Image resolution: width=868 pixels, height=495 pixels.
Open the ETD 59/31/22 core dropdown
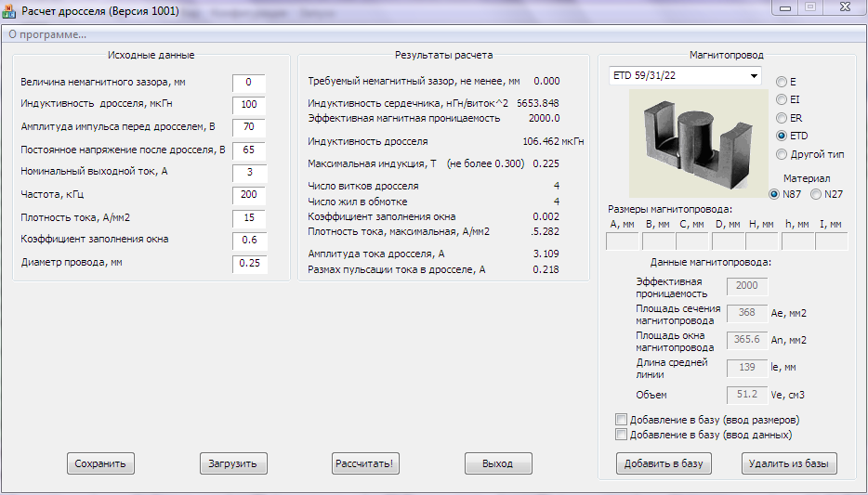(x=685, y=76)
